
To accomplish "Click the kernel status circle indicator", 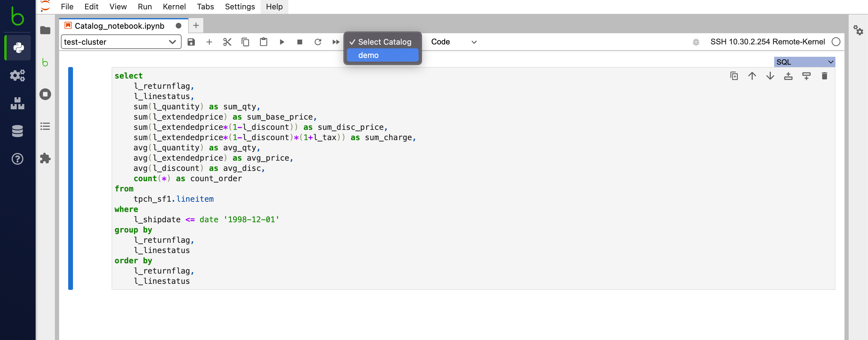I will (836, 42).
